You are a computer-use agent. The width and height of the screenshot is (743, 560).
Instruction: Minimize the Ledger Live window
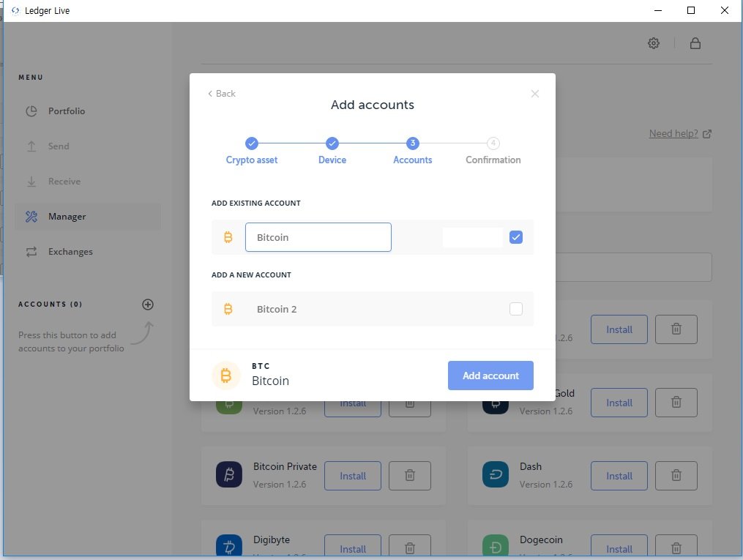click(x=657, y=10)
